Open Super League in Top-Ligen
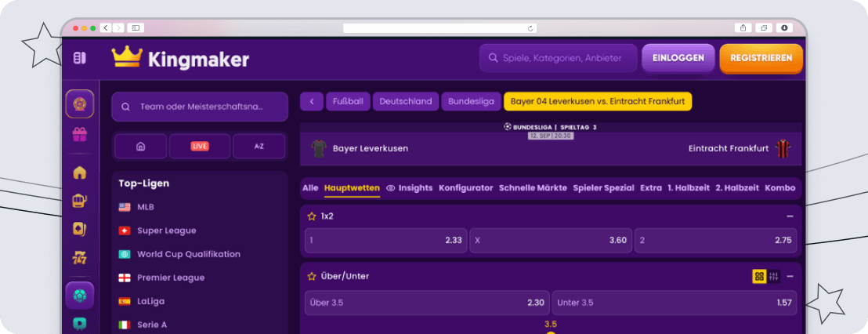The width and height of the screenshot is (868, 334). click(157, 231)
